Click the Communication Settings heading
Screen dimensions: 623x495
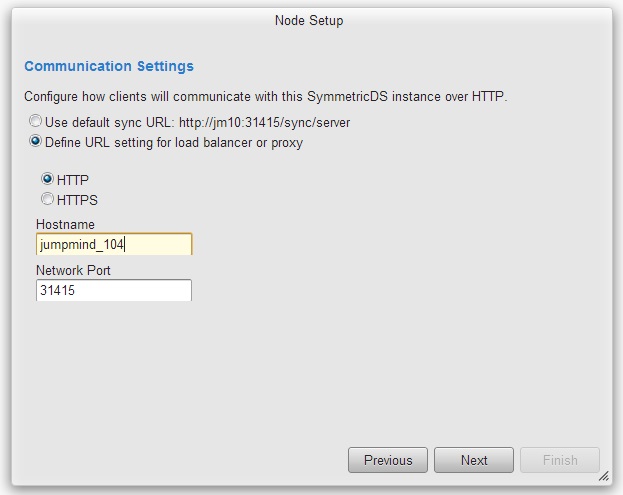point(109,66)
